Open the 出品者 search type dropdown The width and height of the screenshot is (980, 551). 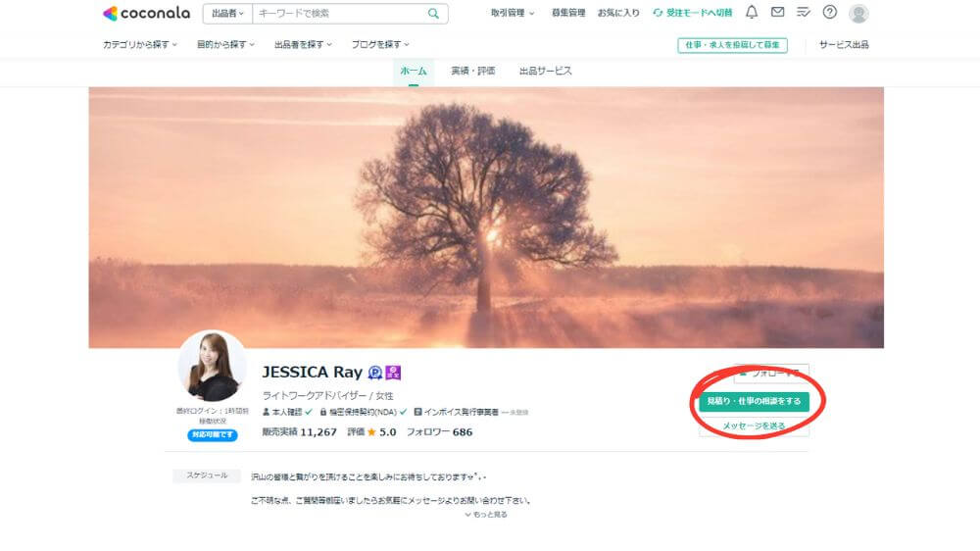tap(227, 14)
